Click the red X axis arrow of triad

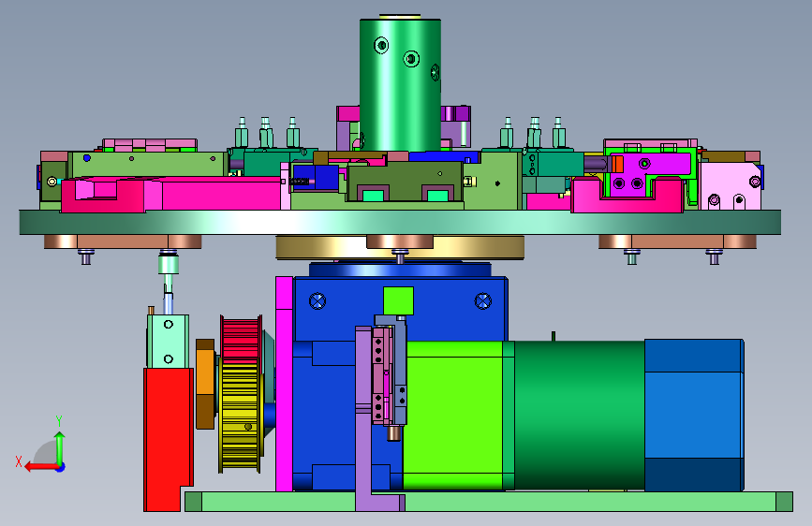click(x=39, y=467)
